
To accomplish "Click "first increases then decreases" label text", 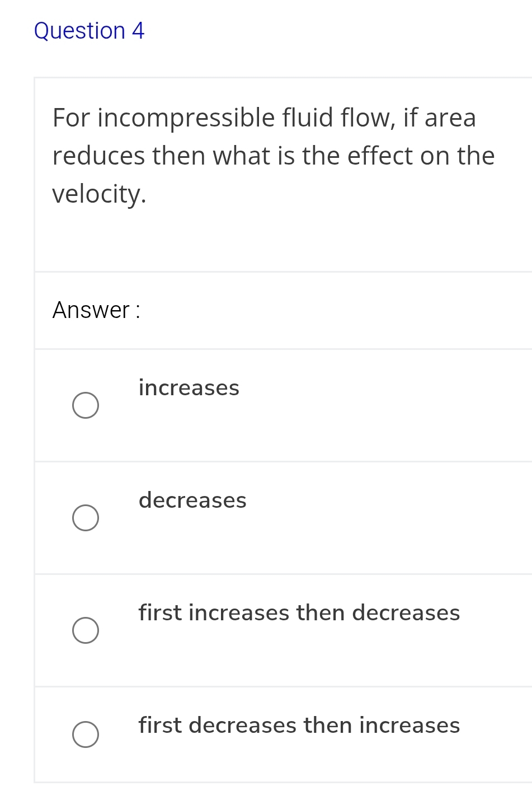I will coord(299,613).
